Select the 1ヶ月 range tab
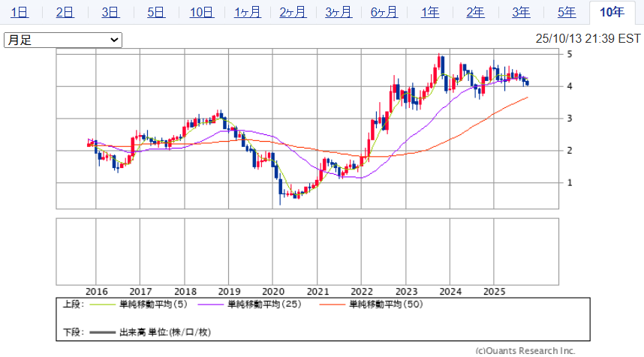This screenshot has width=644, height=357. 247,12
